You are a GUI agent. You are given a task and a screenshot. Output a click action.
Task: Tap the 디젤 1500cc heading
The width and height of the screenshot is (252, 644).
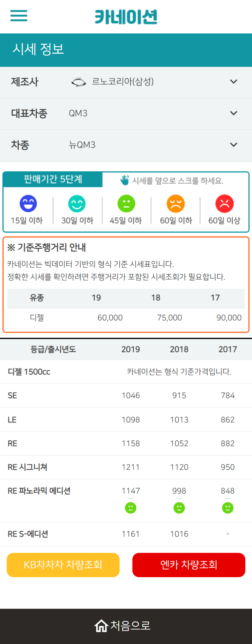[x=29, y=372]
